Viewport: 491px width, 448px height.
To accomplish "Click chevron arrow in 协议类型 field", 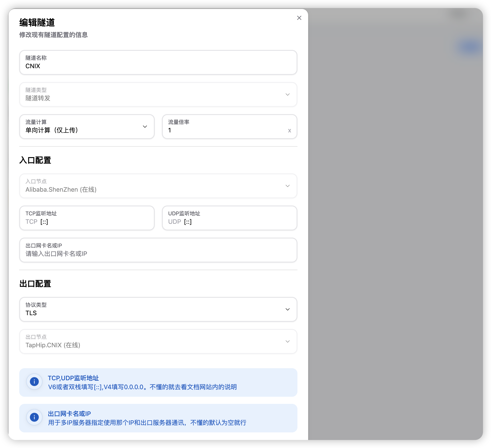I will (287, 309).
